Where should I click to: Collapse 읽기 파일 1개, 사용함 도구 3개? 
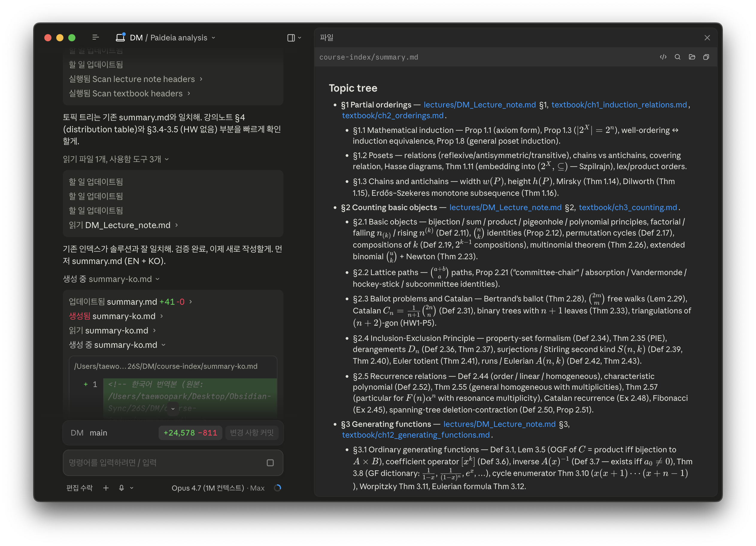[116, 159]
